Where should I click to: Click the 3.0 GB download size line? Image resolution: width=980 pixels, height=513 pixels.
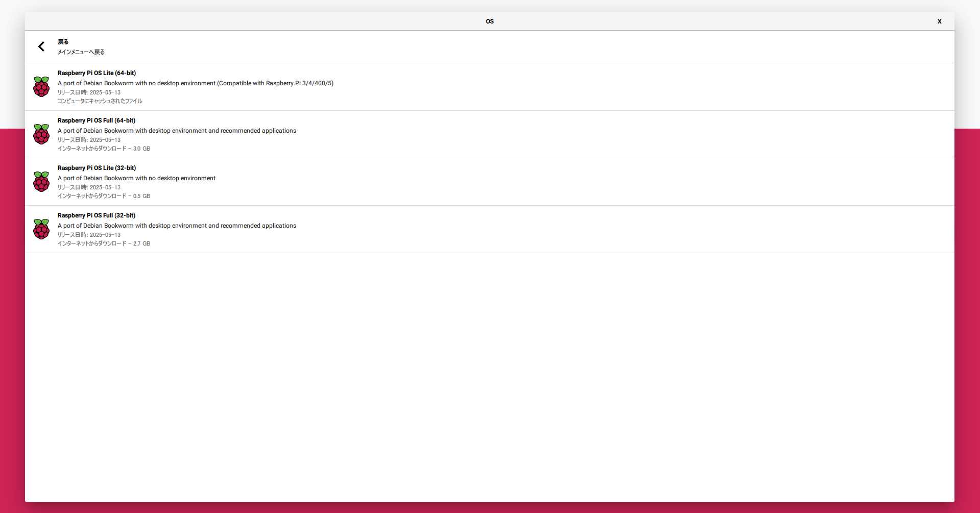point(104,149)
